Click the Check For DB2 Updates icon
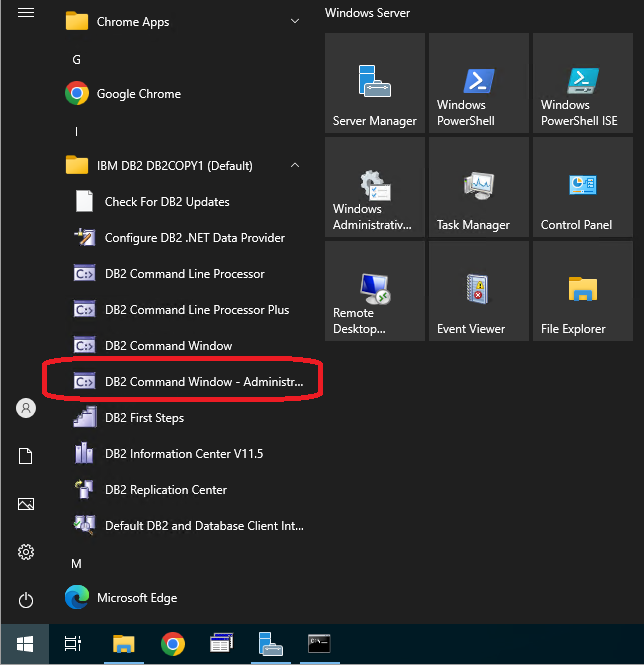Viewport: 644px width, 665px height. [x=85, y=202]
